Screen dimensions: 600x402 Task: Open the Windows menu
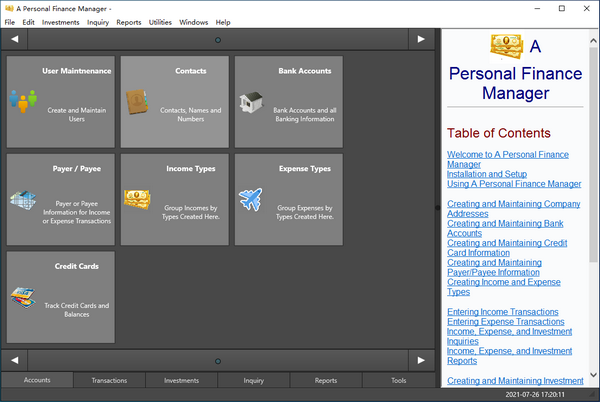tap(194, 22)
